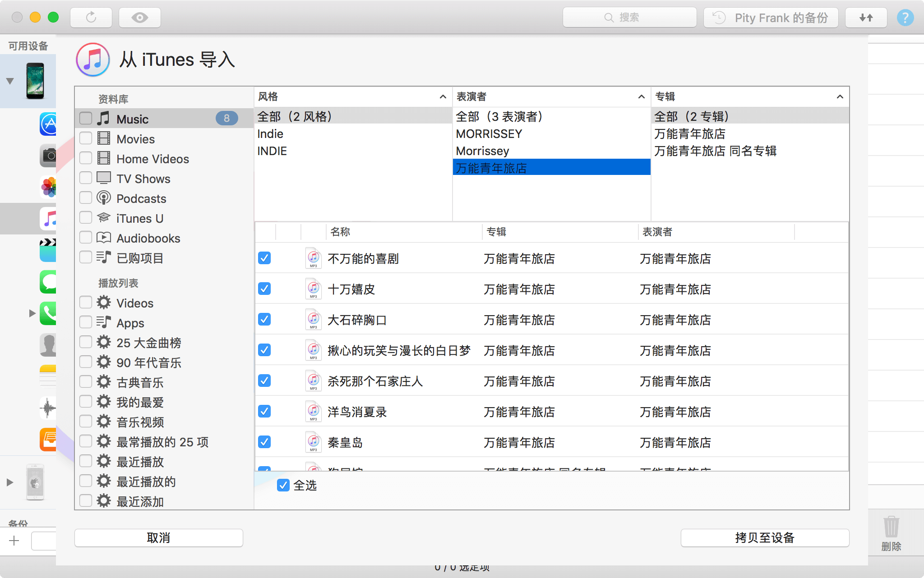Select the second device thumbnail in sidebar

(x=35, y=482)
